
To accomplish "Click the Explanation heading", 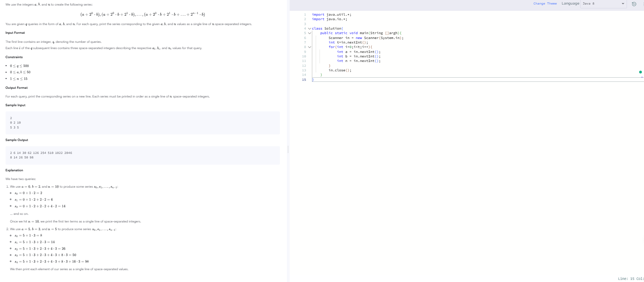I will click(14, 170).
